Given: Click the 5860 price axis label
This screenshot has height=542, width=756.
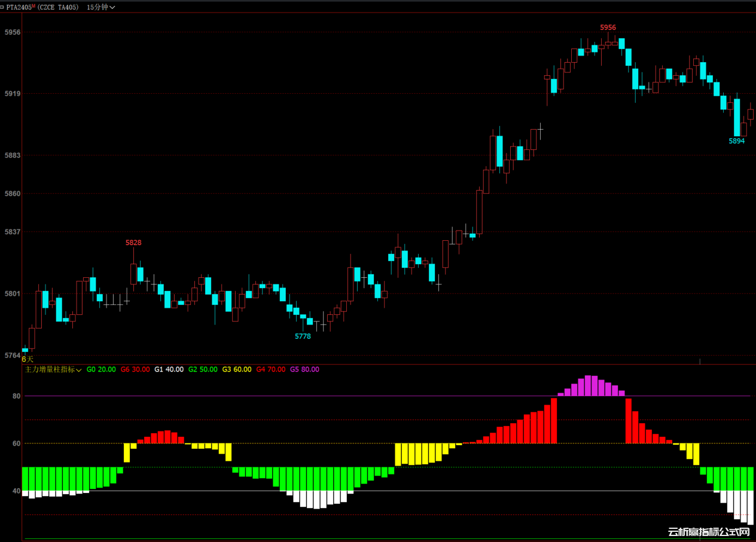Looking at the screenshot, I should click(12, 194).
